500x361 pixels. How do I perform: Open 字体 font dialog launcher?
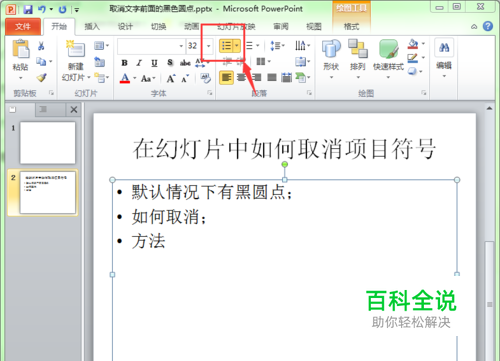(210, 93)
